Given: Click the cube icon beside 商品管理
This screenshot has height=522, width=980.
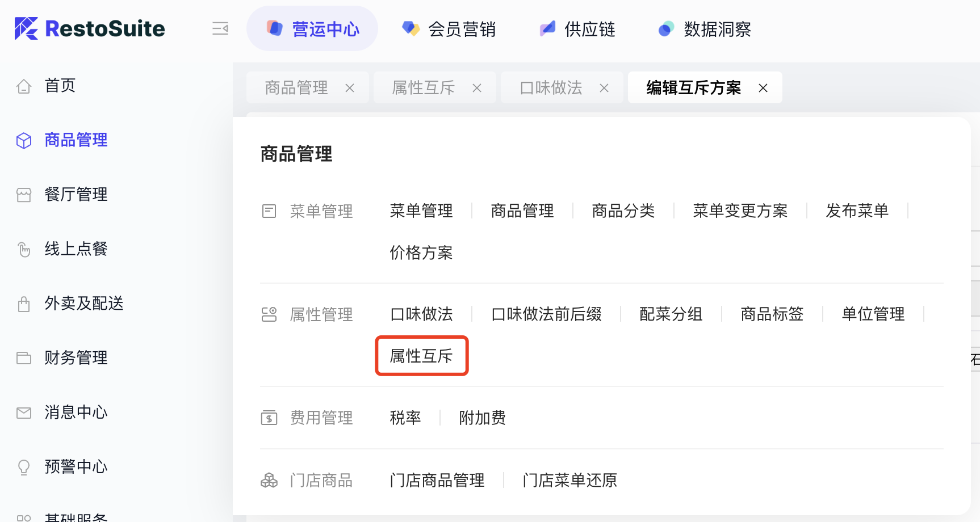Looking at the screenshot, I should (x=24, y=140).
